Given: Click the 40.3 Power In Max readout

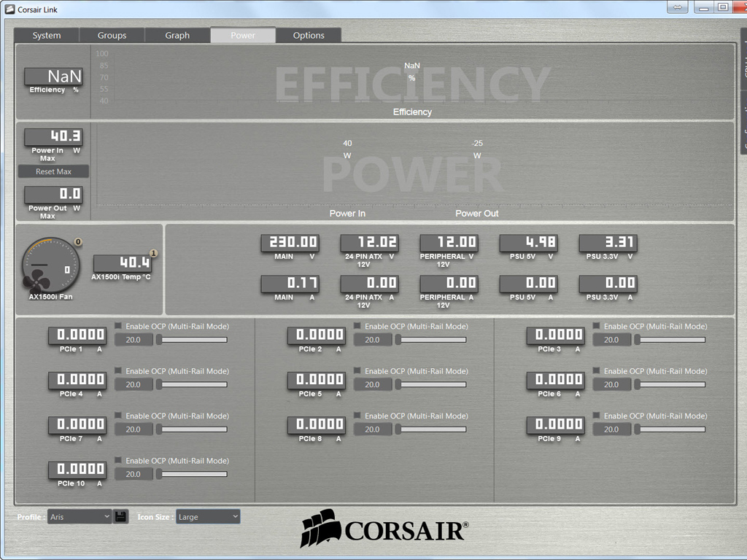Looking at the screenshot, I should pyautogui.click(x=54, y=136).
